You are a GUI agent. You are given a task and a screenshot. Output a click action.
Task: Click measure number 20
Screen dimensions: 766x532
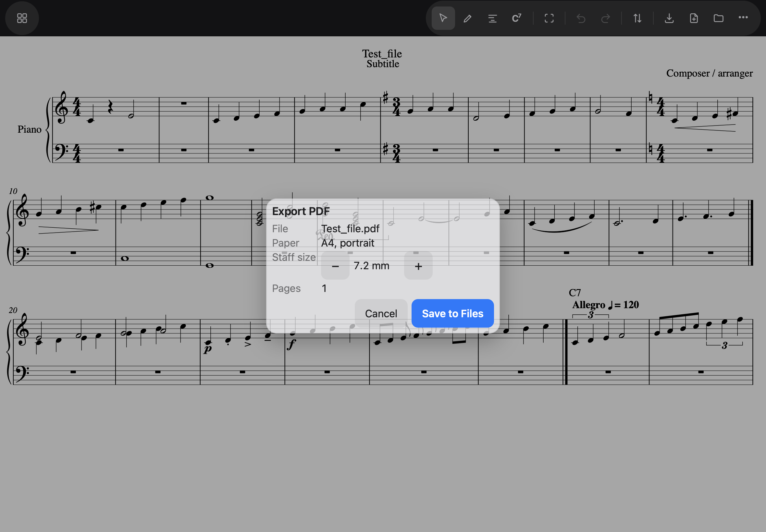pyautogui.click(x=13, y=310)
